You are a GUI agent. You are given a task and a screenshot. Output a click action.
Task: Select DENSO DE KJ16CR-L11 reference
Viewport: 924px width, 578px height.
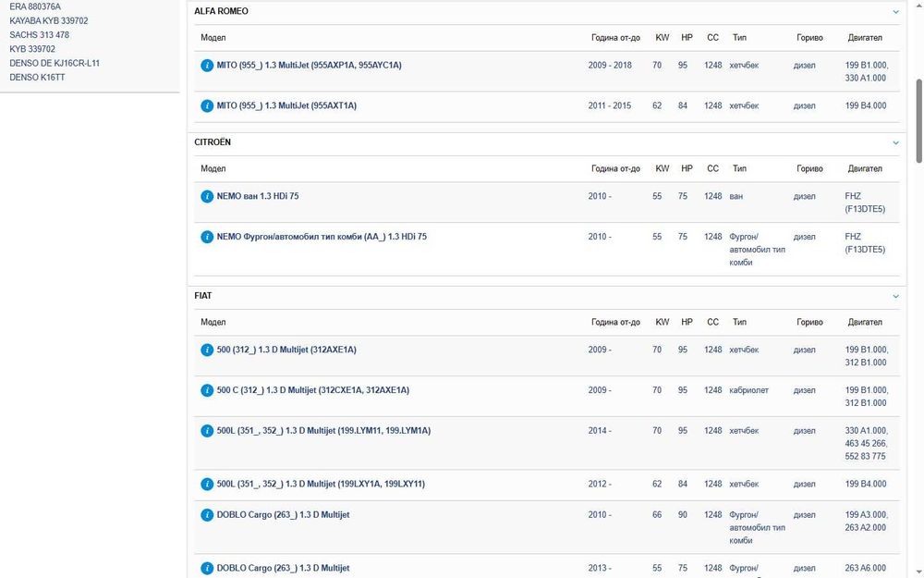55,63
